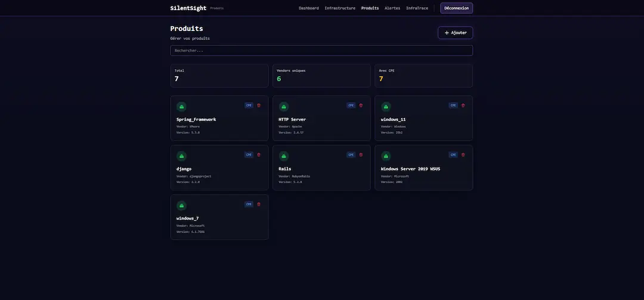Delete the Rails product via its trash icon
Image resolution: width=644 pixels, height=300 pixels.
click(x=361, y=155)
